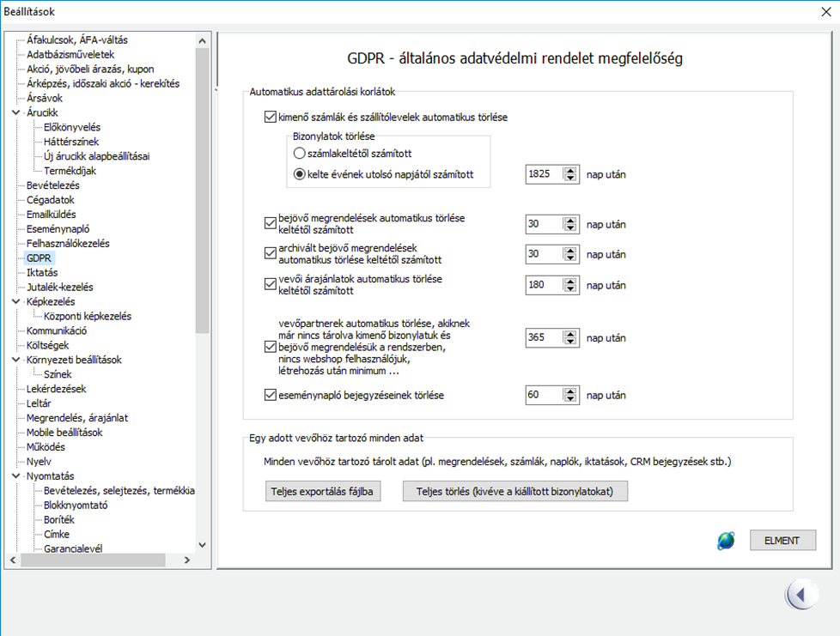This screenshot has height=636, width=840.
Task: Open Iktatás settings
Action: point(42,272)
